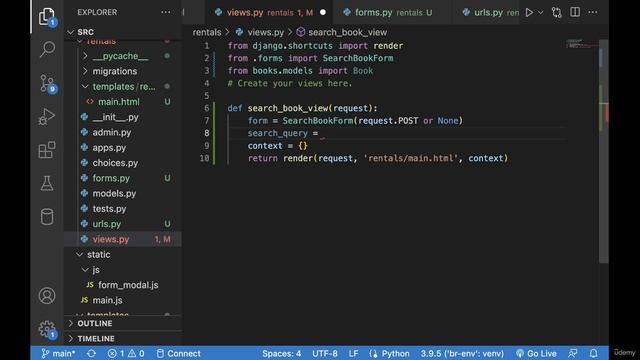Select interpreter 3.9.5 br-env

click(x=462, y=353)
